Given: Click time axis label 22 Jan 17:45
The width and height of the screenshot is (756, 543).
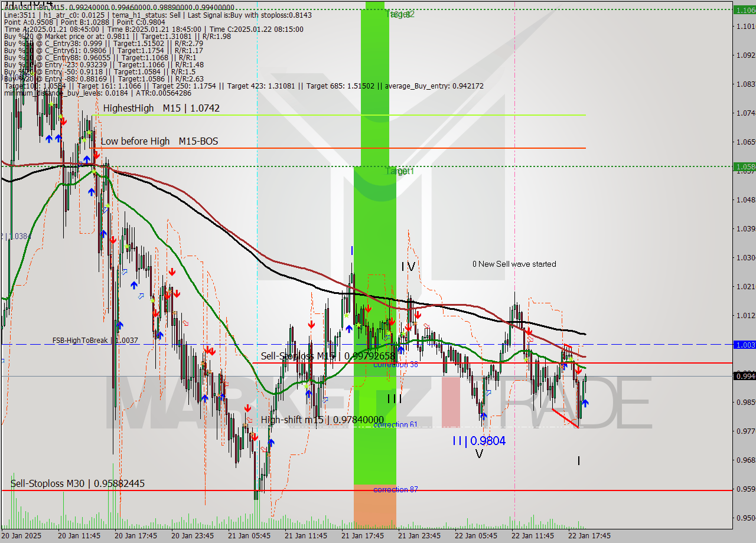Looking at the screenshot, I should (589, 536).
